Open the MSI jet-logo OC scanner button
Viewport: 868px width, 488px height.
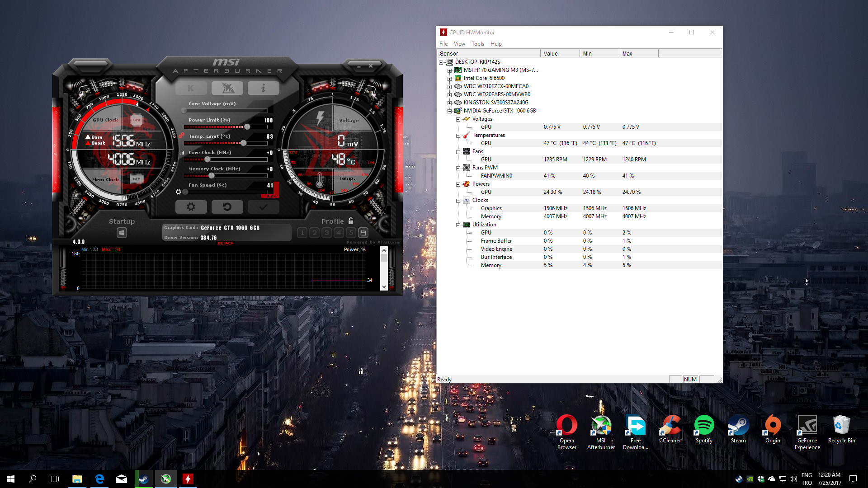click(227, 88)
